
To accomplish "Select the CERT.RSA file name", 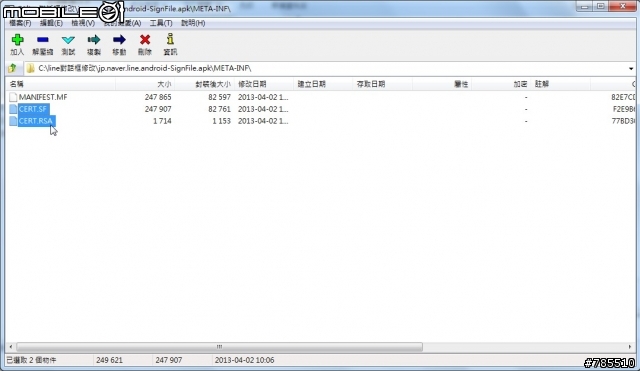I will (36, 121).
